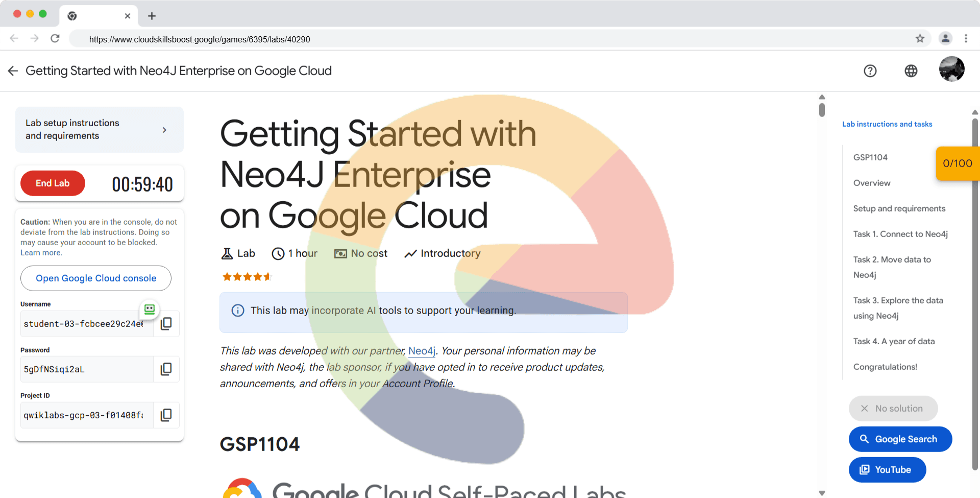This screenshot has width=980, height=498.
Task: Click the browser forward arrow
Action: point(34,38)
